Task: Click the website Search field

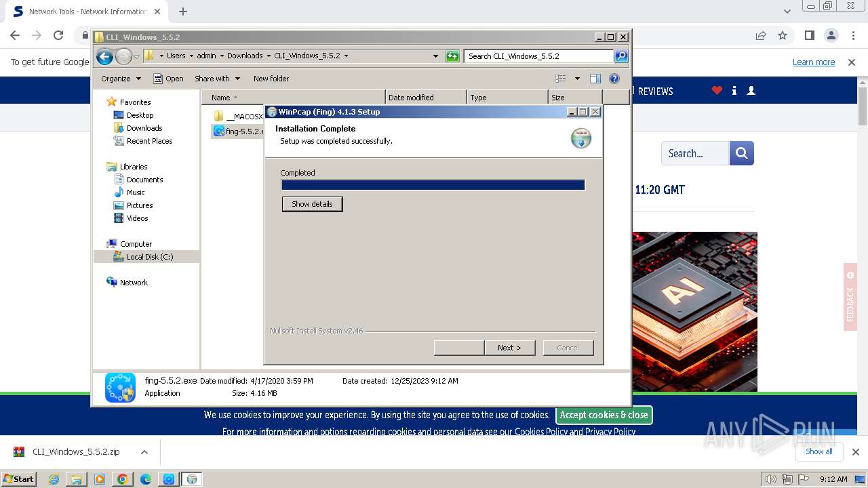Action: [695, 153]
